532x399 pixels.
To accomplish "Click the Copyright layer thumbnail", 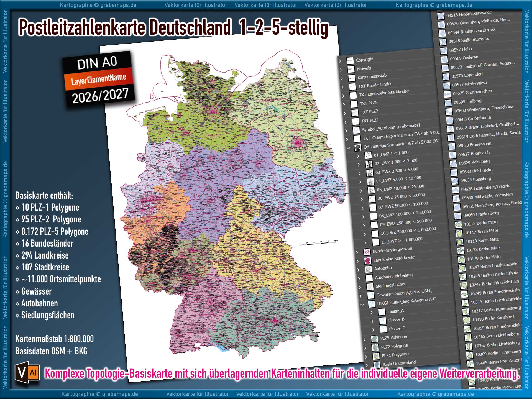I will [350, 60].
